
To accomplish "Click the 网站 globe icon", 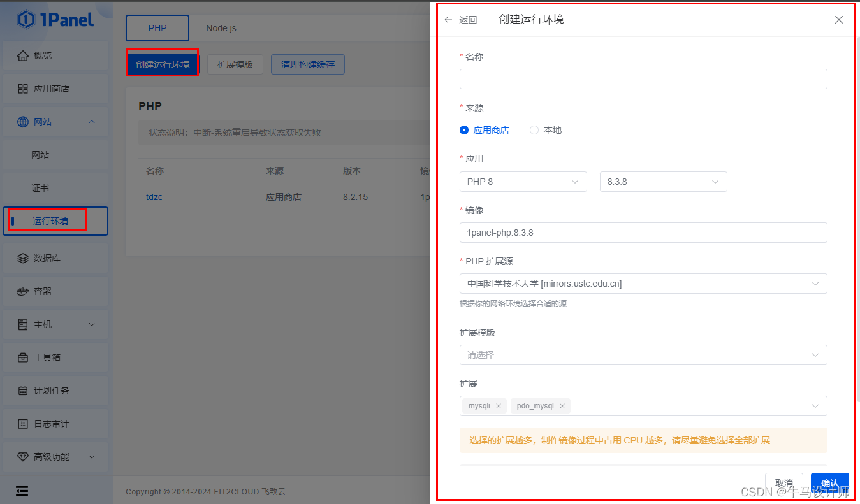I will coord(23,122).
